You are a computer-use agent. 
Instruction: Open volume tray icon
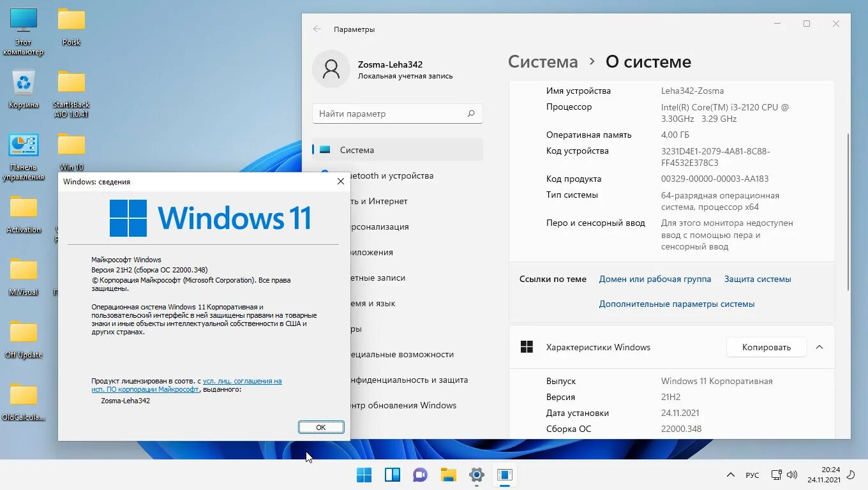792,475
